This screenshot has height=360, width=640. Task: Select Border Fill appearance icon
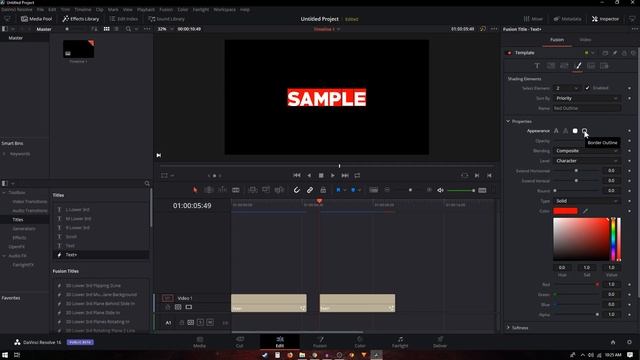pyautogui.click(x=575, y=131)
